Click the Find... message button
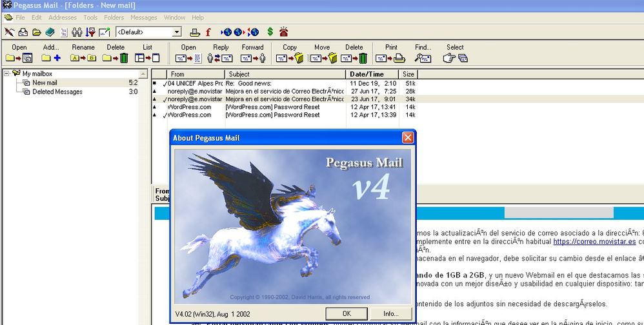This screenshot has width=644, height=325. [x=423, y=54]
